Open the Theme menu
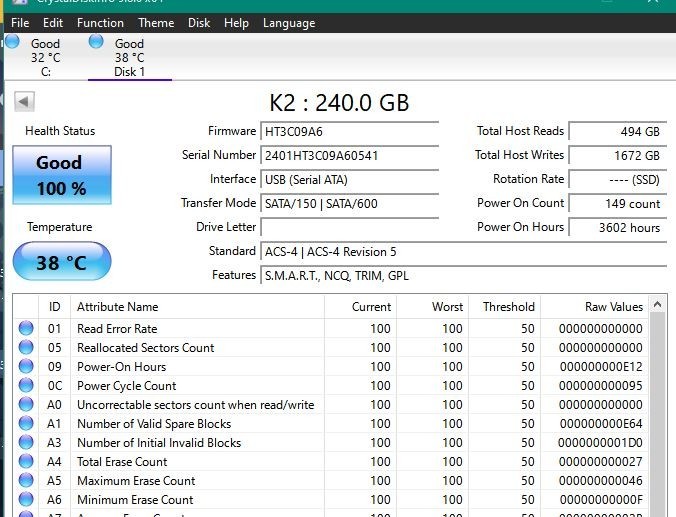The image size is (676, 517). [156, 23]
